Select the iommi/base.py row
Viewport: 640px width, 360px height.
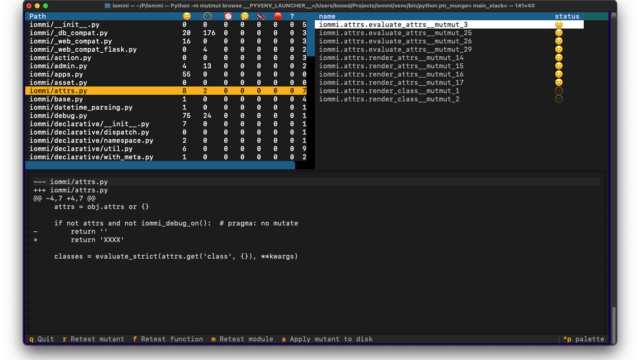tap(166, 99)
